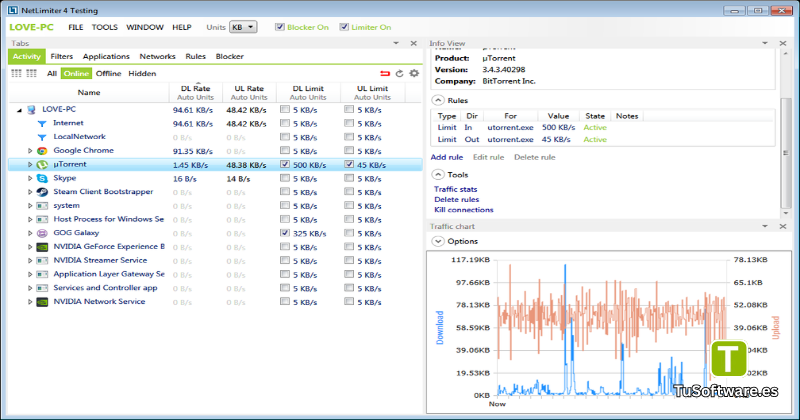This screenshot has width=800, height=420.
Task: Open the WINDOW menu
Action: click(145, 28)
